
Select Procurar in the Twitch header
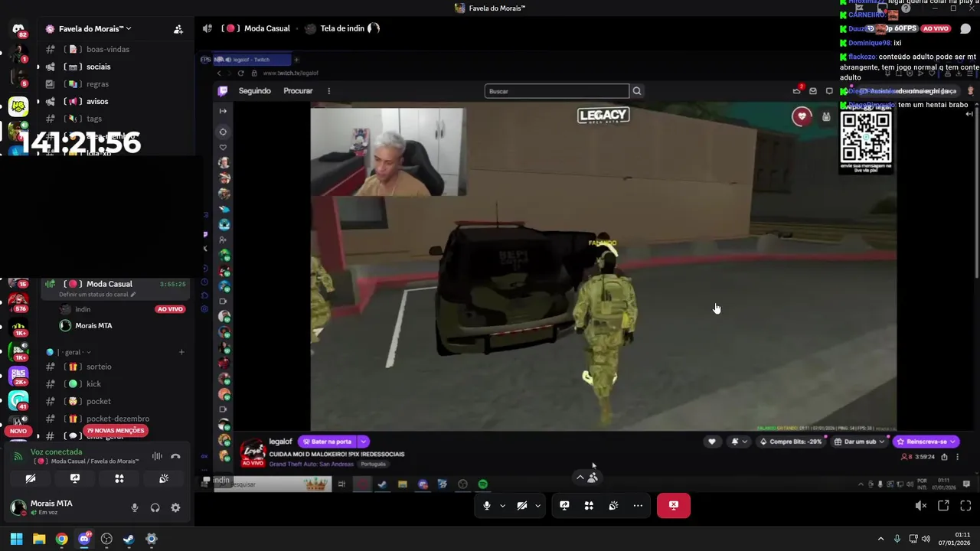coord(298,91)
